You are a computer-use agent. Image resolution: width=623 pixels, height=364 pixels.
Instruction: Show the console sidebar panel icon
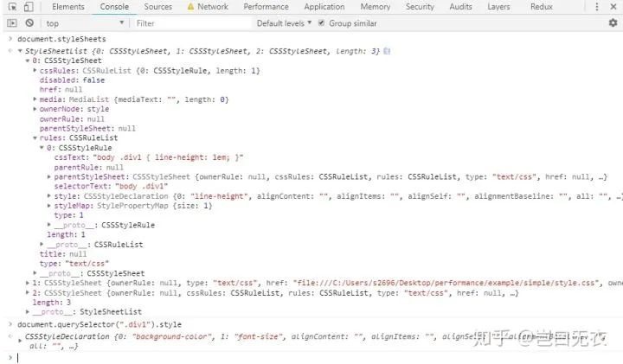12,23
